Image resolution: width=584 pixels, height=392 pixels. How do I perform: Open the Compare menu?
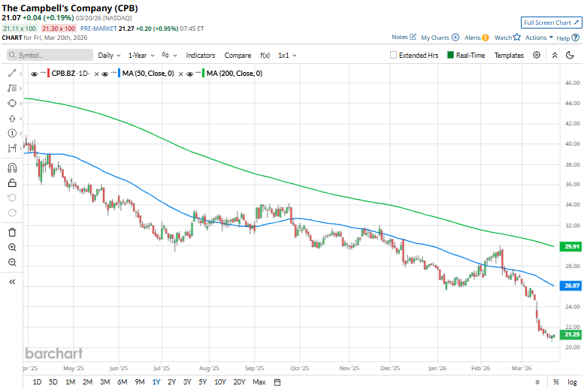pyautogui.click(x=238, y=55)
